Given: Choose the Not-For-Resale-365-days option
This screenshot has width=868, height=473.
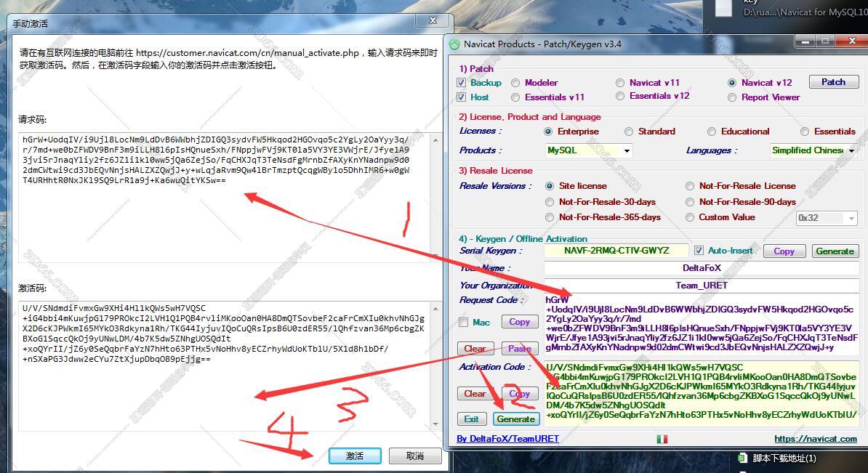Looking at the screenshot, I should pos(550,217).
